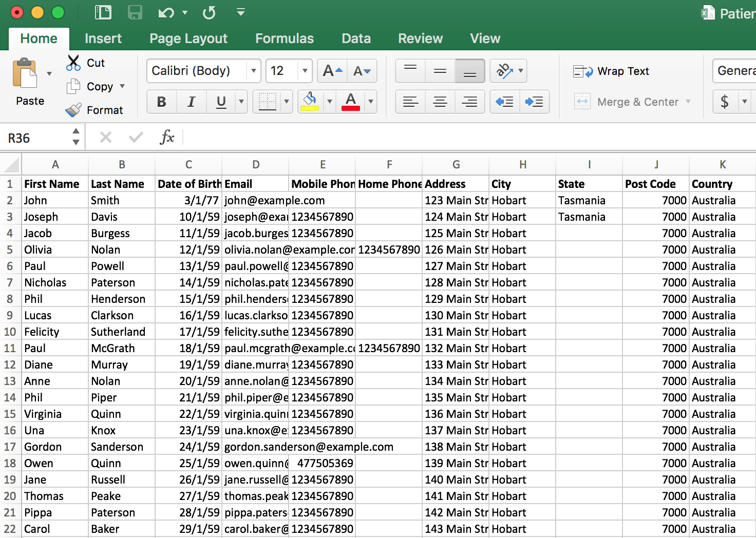This screenshot has width=756, height=538.
Task: Toggle italic formatting
Action: [192, 102]
